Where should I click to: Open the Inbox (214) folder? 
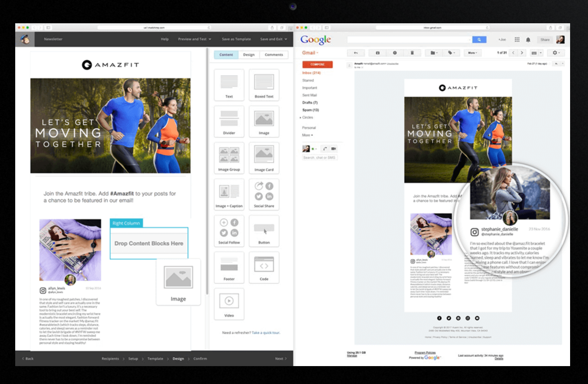point(311,73)
